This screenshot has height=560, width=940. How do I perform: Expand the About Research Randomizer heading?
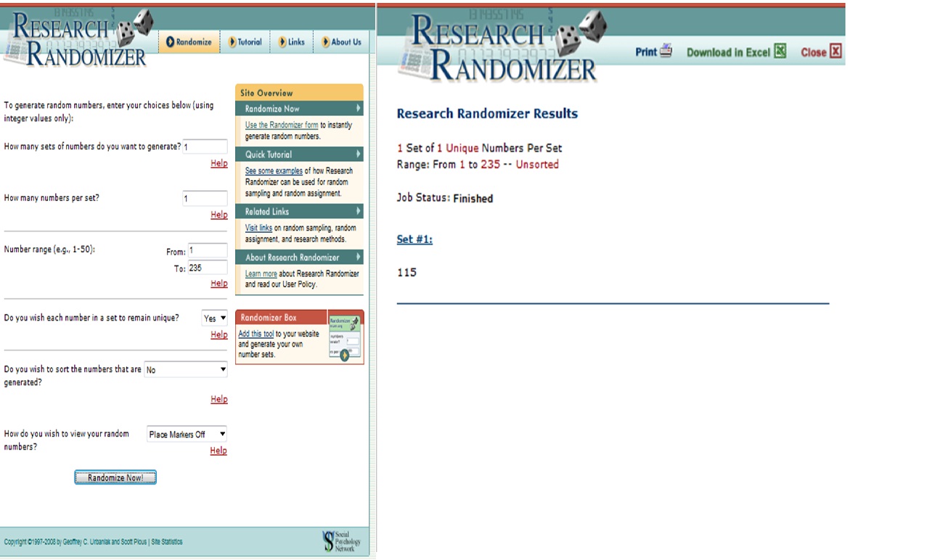click(299, 258)
